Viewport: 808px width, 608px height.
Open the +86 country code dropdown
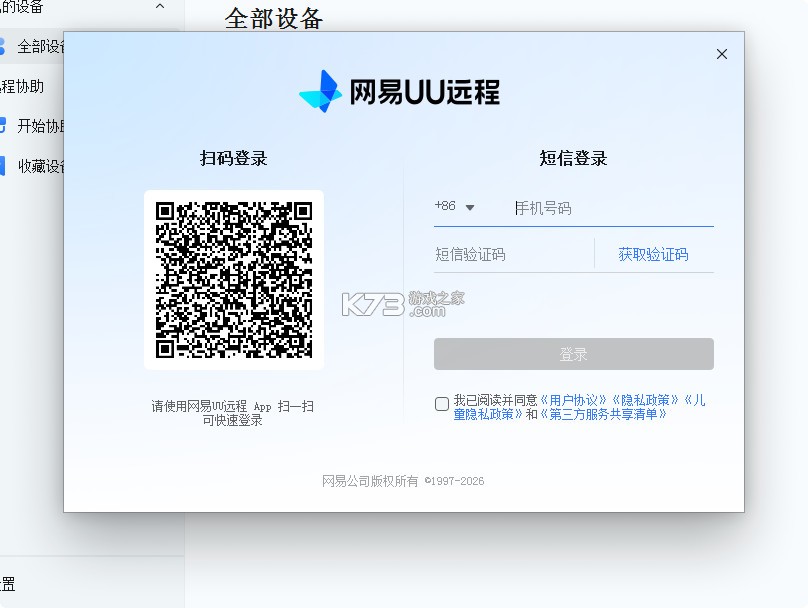click(x=454, y=207)
